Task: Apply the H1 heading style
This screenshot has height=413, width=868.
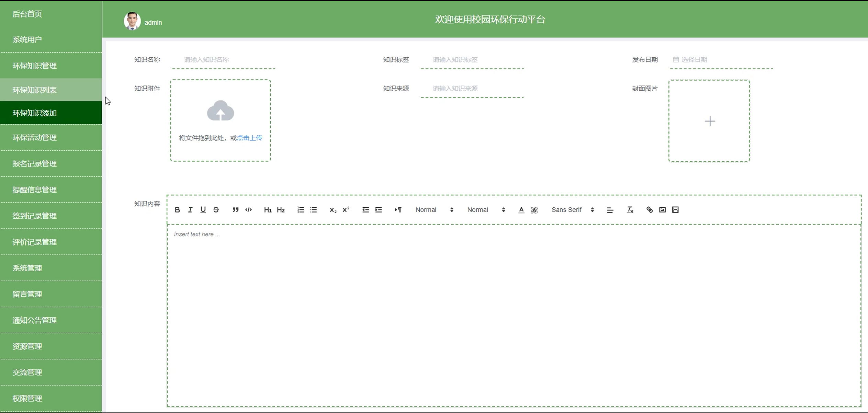Action: 268,210
